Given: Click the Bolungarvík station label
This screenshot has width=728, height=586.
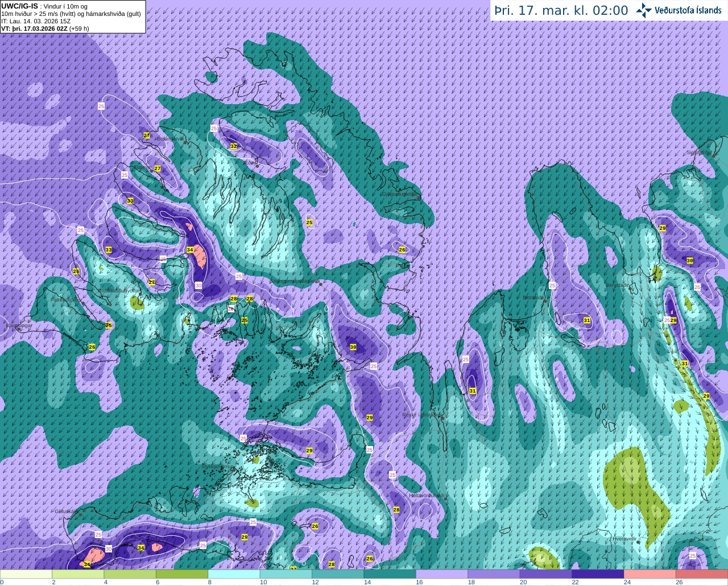Looking at the screenshot, I should pyautogui.click(x=171, y=139).
